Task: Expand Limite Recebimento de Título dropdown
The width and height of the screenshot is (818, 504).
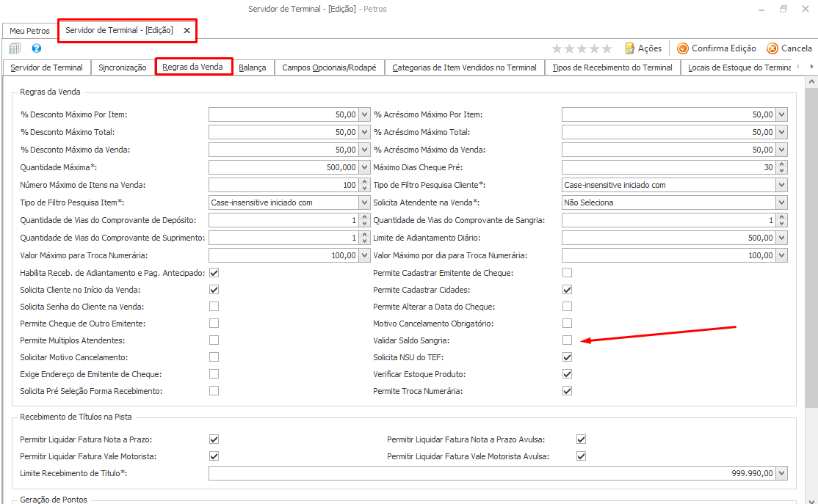Action: (781, 473)
